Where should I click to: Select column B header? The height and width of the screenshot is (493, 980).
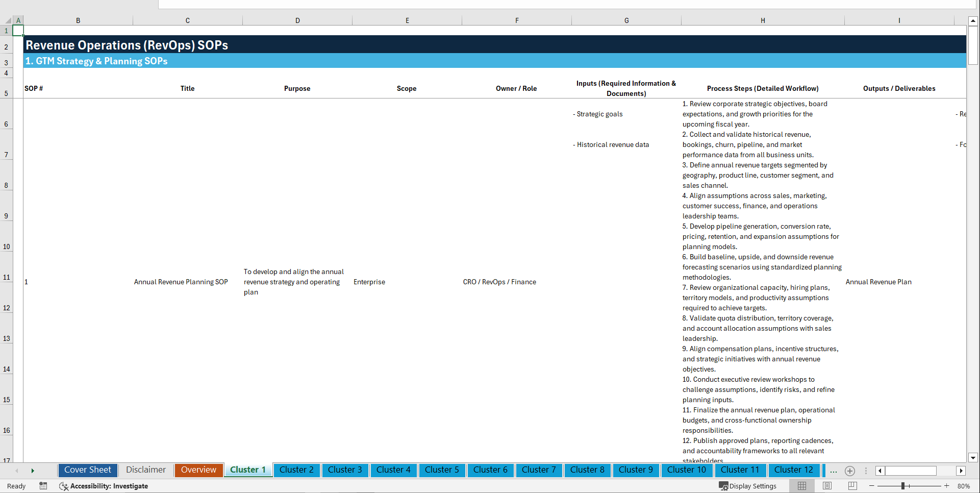point(78,20)
